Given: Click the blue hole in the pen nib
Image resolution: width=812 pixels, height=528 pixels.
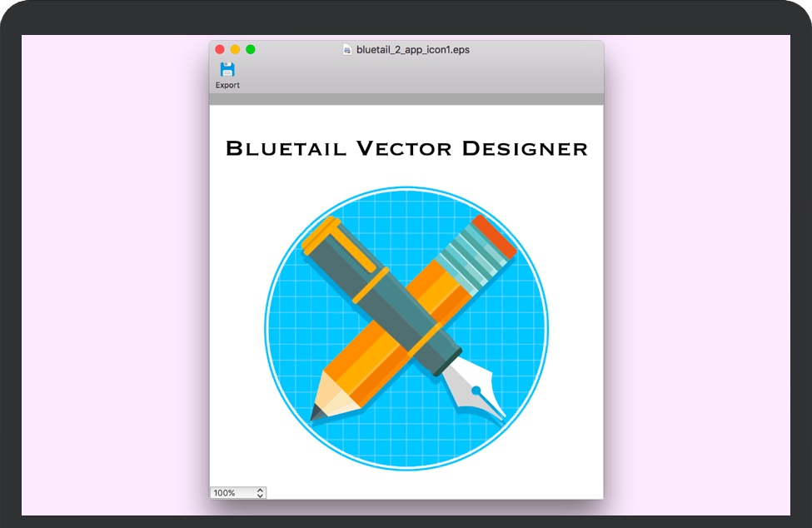Looking at the screenshot, I should click(476, 390).
